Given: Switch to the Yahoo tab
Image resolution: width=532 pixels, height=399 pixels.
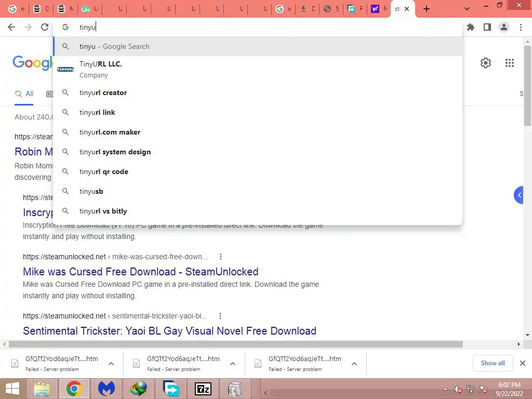Looking at the screenshot, I should (379, 9).
